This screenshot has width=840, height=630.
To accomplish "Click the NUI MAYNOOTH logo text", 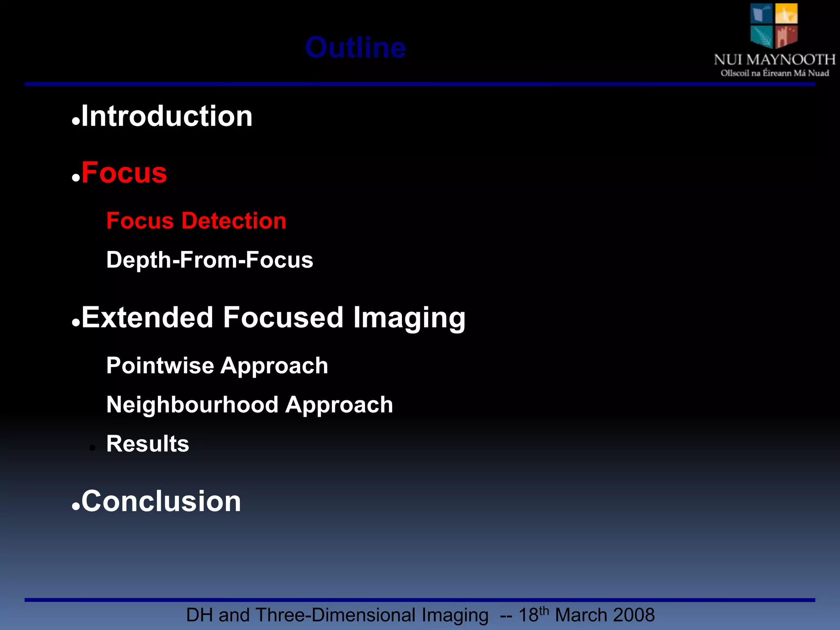I will (x=774, y=60).
